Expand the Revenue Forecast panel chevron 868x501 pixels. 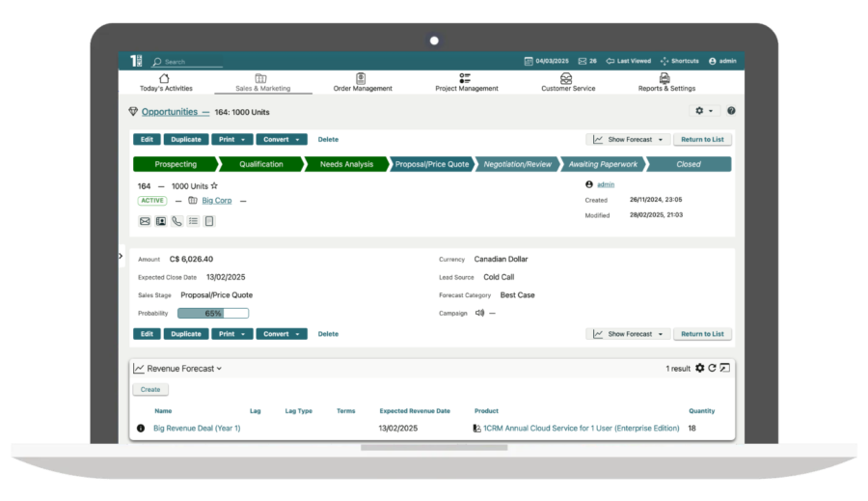click(x=219, y=369)
